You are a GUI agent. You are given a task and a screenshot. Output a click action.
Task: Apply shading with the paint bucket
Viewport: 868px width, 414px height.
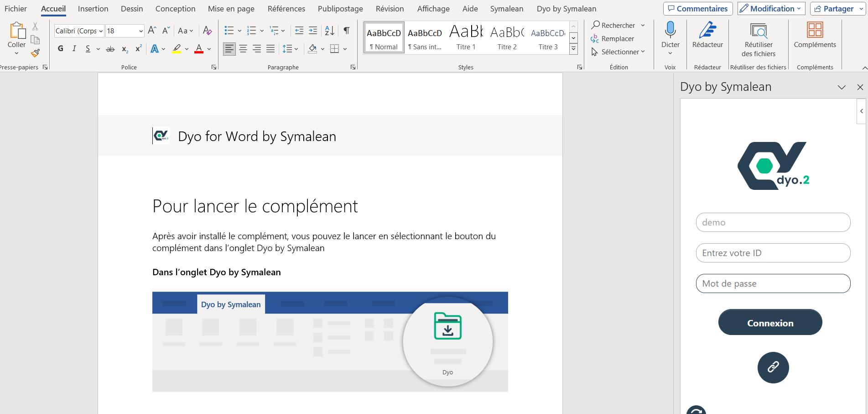pos(312,48)
